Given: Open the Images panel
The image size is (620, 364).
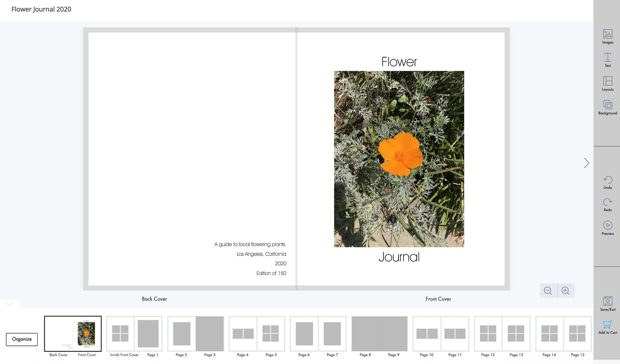Looking at the screenshot, I should [x=607, y=37].
